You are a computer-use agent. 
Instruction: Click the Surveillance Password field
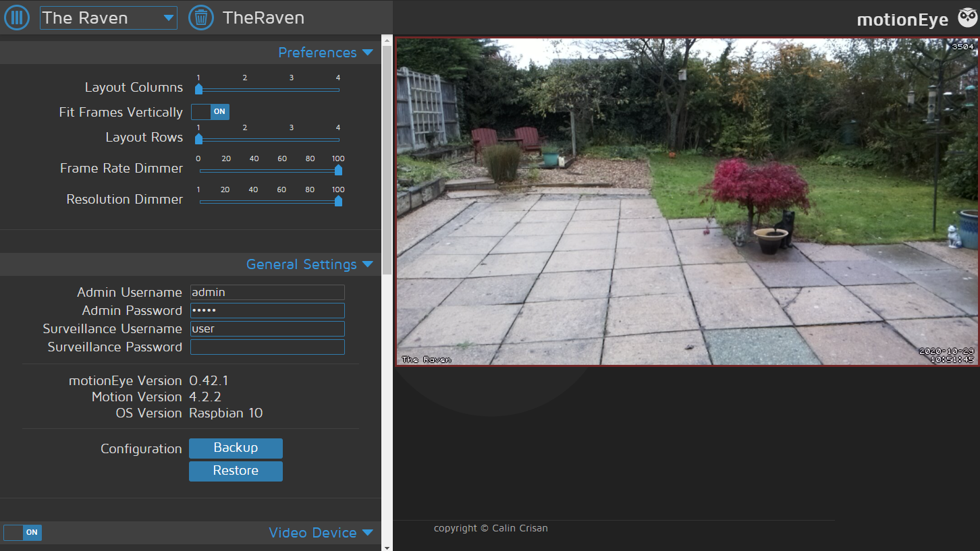(267, 347)
